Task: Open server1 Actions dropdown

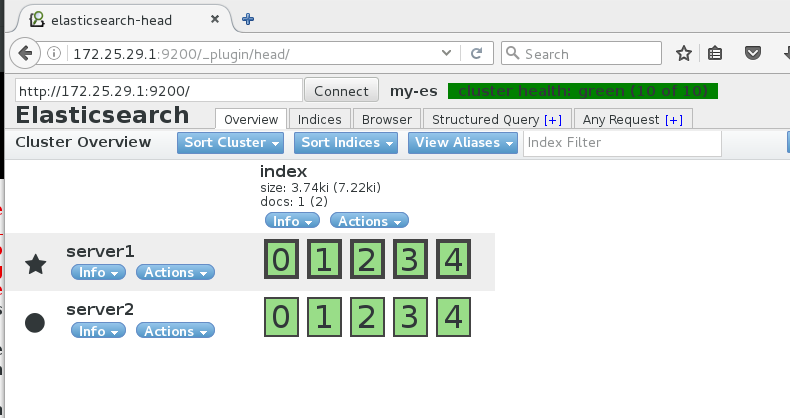Action: tap(175, 272)
